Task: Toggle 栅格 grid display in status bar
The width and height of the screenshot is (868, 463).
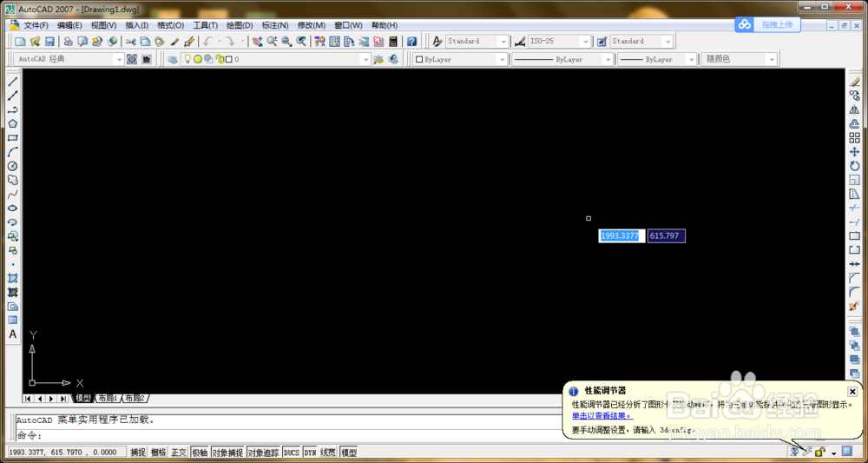Action: pyautogui.click(x=158, y=453)
